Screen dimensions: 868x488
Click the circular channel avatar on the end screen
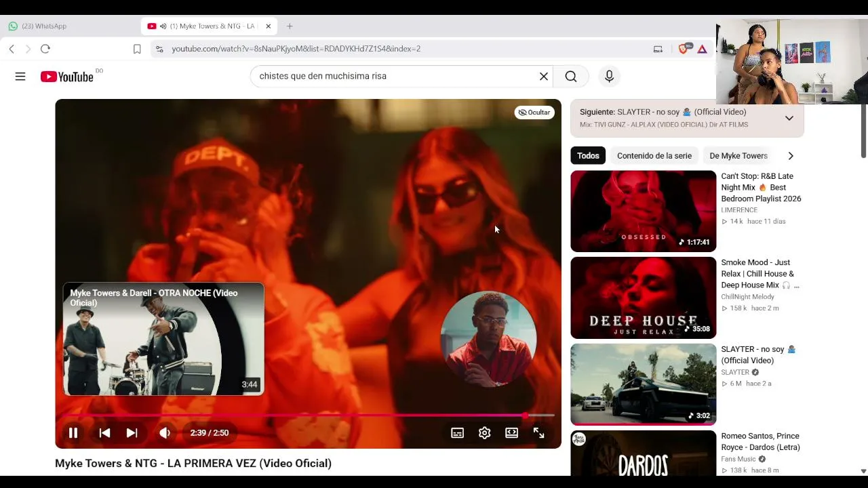tap(488, 339)
